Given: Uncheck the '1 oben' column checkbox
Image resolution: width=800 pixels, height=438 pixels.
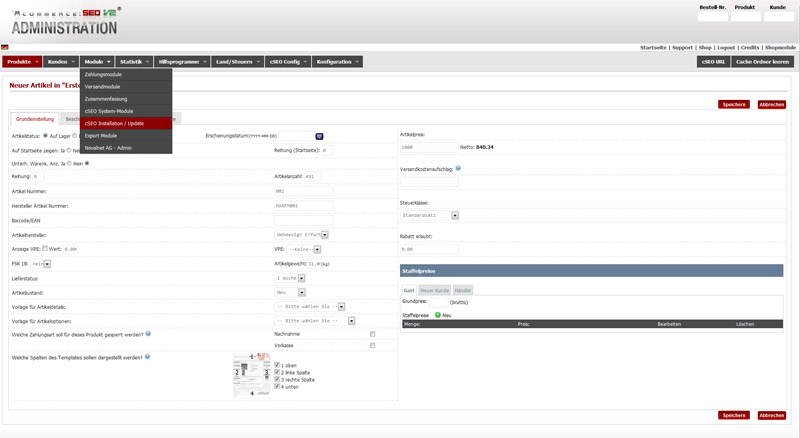Looking at the screenshot, I should [277, 365].
